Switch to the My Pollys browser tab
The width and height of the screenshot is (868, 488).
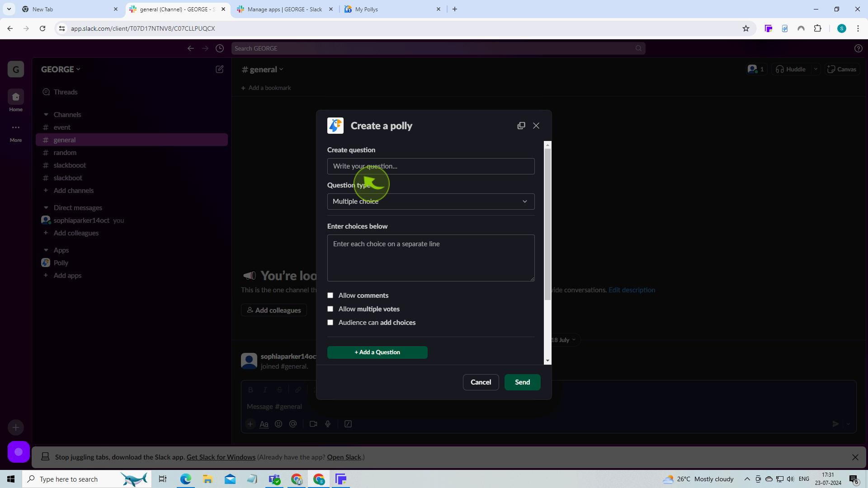(392, 9)
